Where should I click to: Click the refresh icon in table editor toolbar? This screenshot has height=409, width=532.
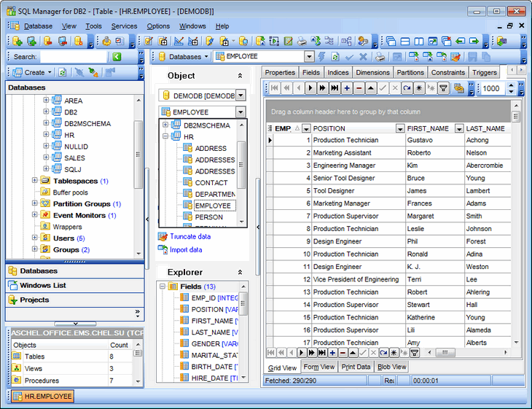click(335, 57)
